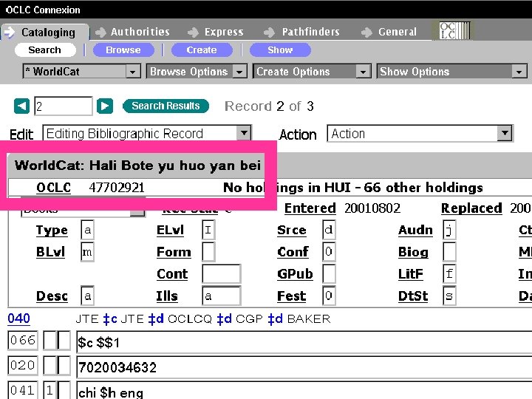The image size is (532, 399).
Task: Edit the empty Biog value box
Action: [449, 252]
